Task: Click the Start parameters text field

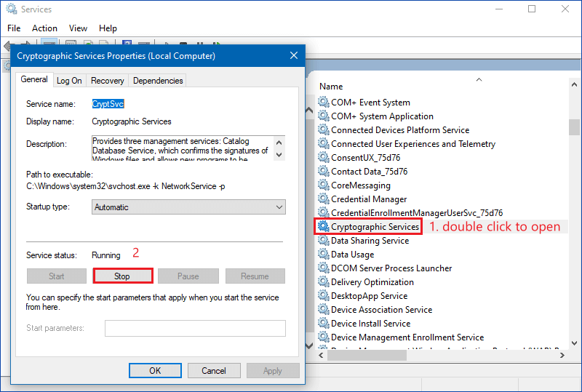Action: pos(195,328)
